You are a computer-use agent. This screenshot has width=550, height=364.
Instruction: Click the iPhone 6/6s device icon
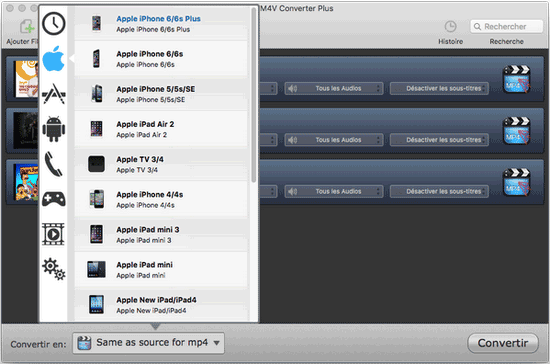click(x=96, y=59)
